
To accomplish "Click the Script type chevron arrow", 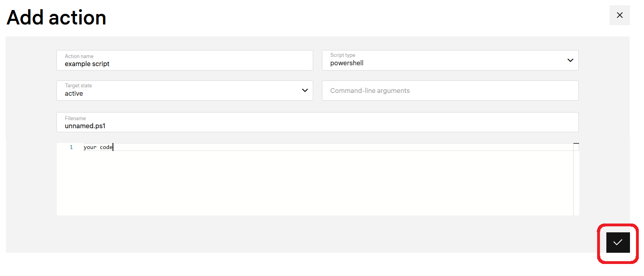I will [570, 60].
